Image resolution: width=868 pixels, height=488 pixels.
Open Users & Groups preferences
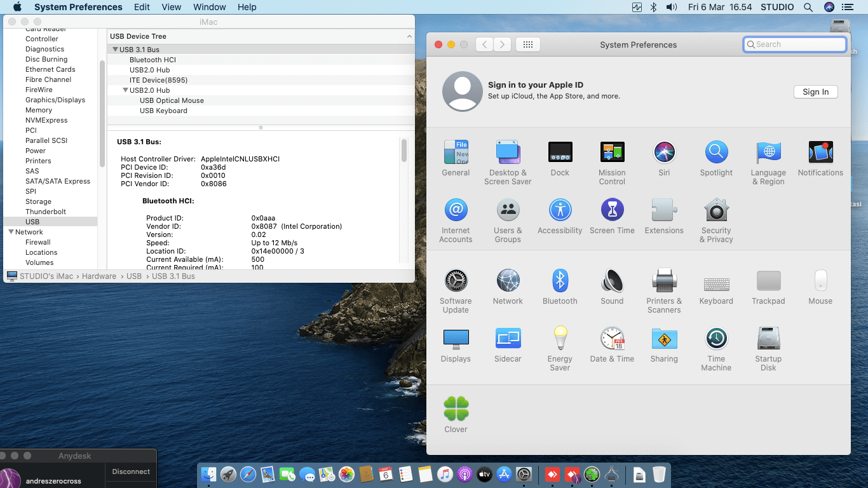pyautogui.click(x=508, y=210)
